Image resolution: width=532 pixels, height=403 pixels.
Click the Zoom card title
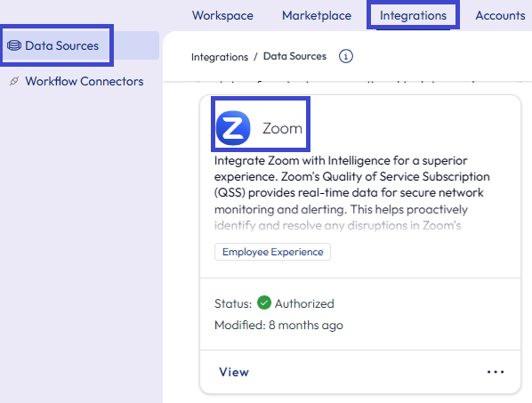click(x=282, y=129)
